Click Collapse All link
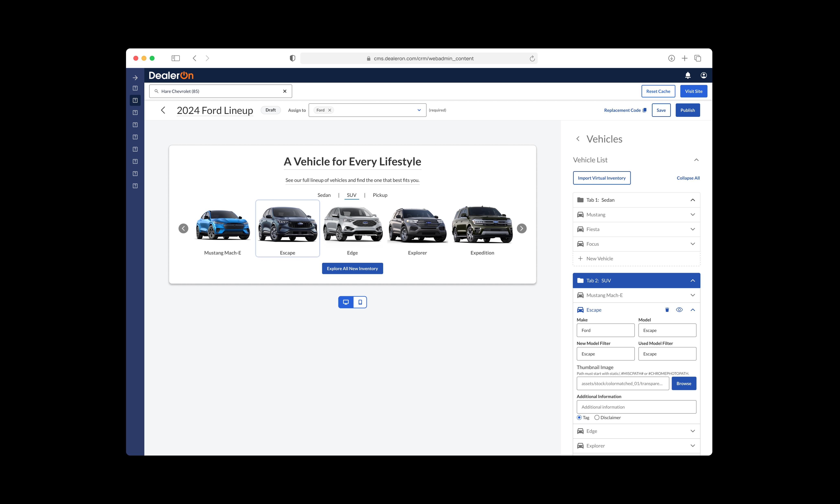The height and width of the screenshot is (504, 840). (688, 178)
